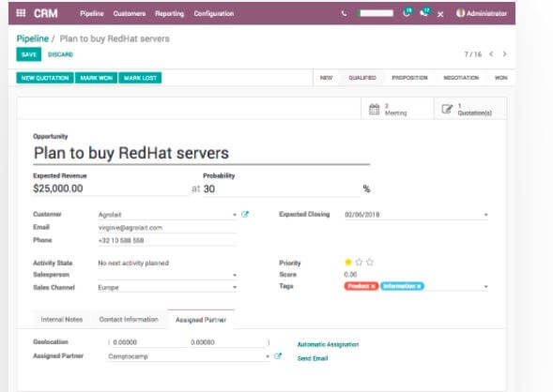Expand the Sales Channel dropdown
Screen dimensions: 553x392
tap(235, 287)
